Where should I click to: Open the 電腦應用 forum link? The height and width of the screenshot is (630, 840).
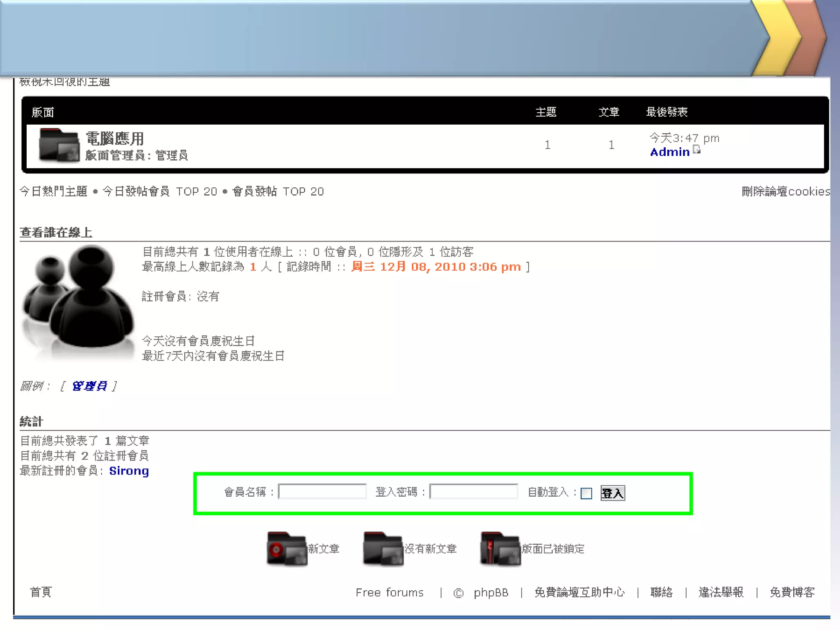click(x=115, y=139)
